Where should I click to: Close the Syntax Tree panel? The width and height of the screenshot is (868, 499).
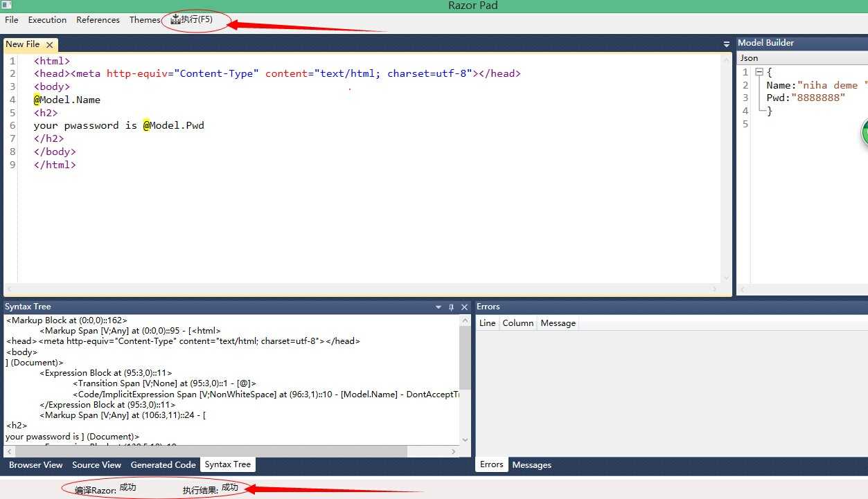[x=464, y=307]
